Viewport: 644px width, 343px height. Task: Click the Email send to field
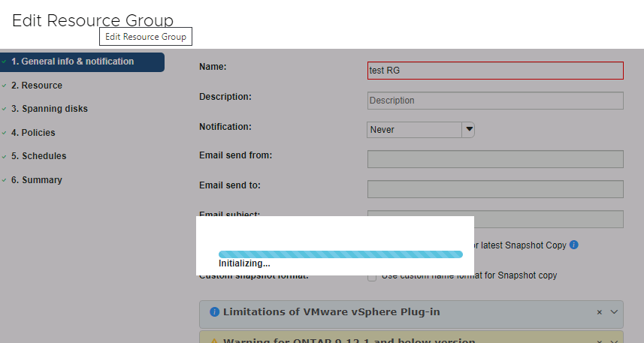494,189
